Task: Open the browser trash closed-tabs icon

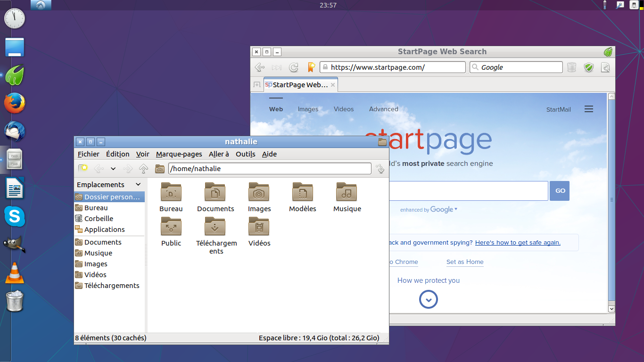Action: click(571, 67)
